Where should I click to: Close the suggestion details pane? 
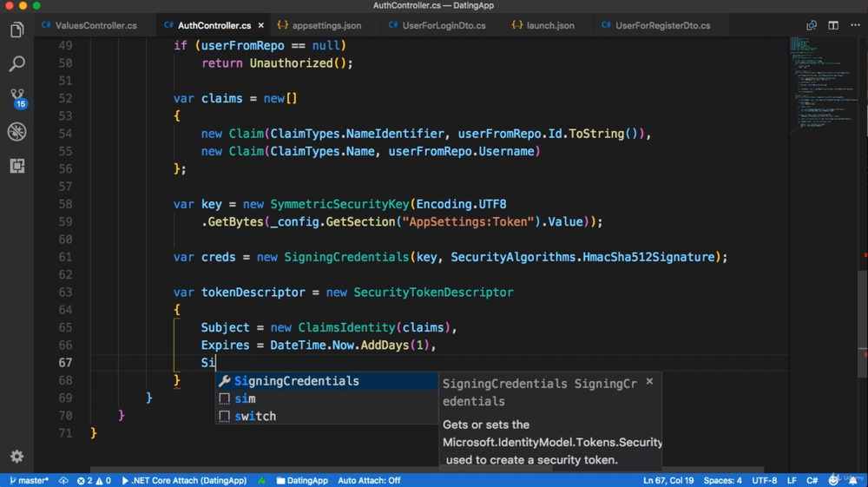pyautogui.click(x=650, y=381)
